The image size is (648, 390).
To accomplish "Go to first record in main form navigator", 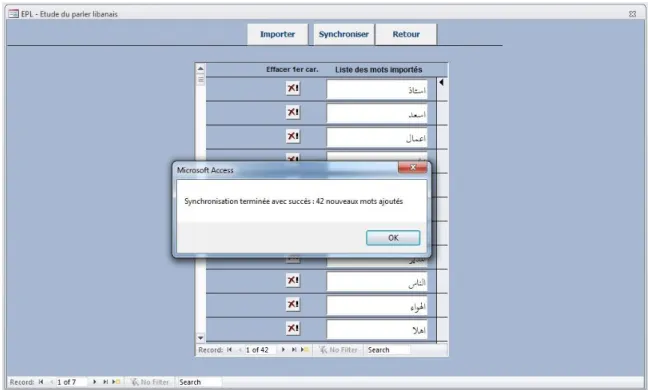I will (41, 382).
